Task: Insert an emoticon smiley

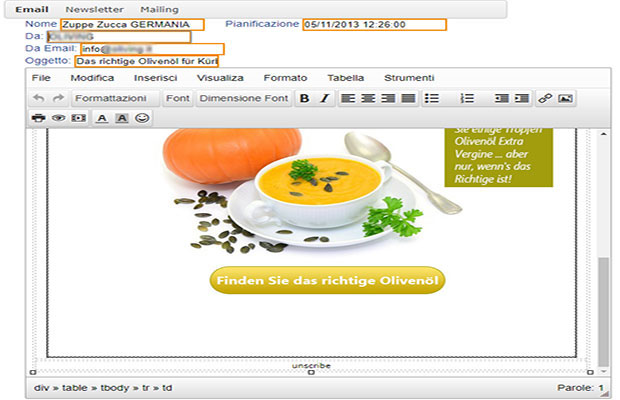Action: 142,118
